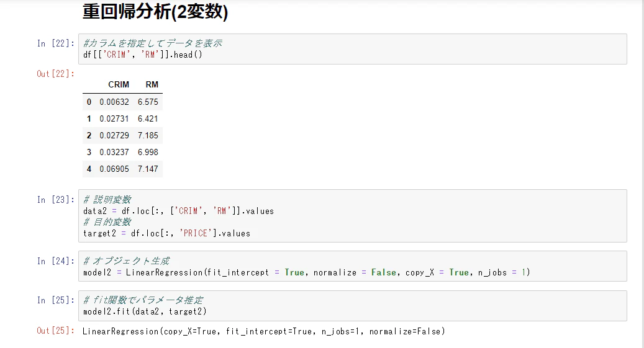This screenshot has width=644, height=348.
Task: Click the 重回帰分析(2変数) heading
Action: (155, 12)
